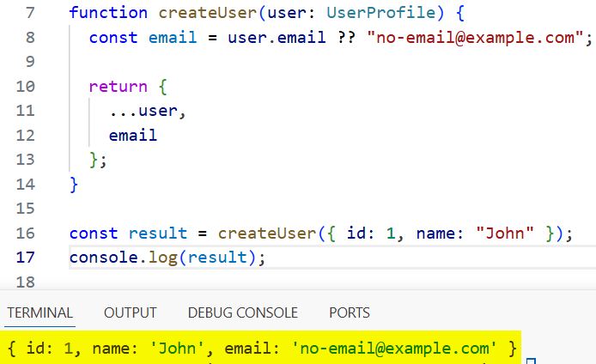Click line number 7 in gutter
Image resolution: width=596 pixels, height=364 pixels.
(30, 13)
